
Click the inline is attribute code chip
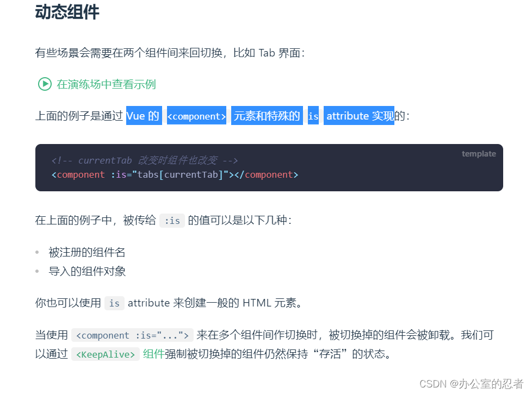(x=114, y=303)
